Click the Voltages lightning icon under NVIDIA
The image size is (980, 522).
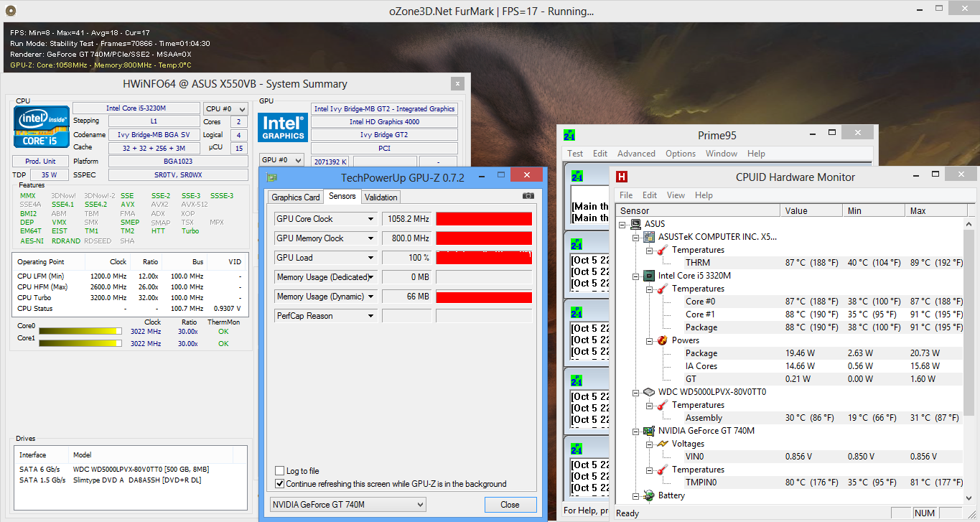(662, 444)
